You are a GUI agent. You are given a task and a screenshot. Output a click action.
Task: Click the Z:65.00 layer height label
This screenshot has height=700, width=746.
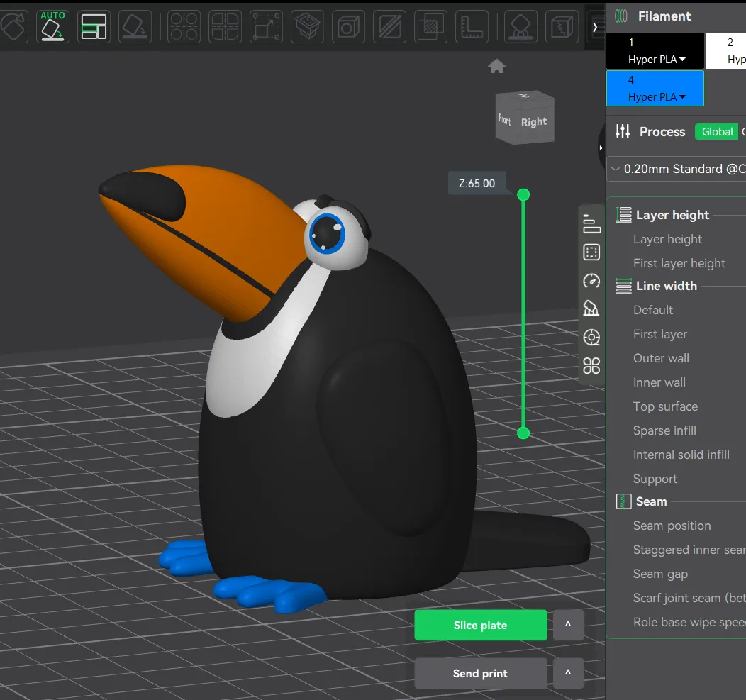477,183
